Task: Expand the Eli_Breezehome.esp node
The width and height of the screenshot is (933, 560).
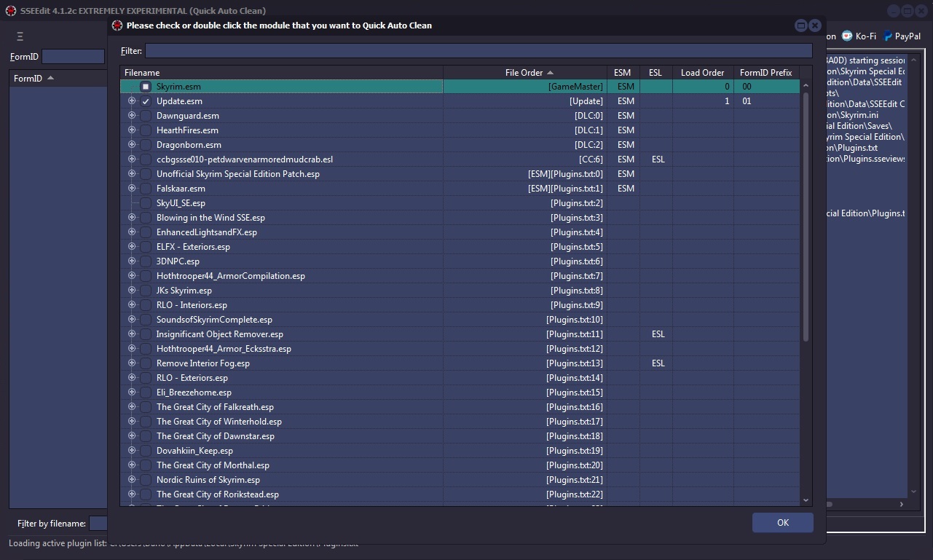Action: 132,393
